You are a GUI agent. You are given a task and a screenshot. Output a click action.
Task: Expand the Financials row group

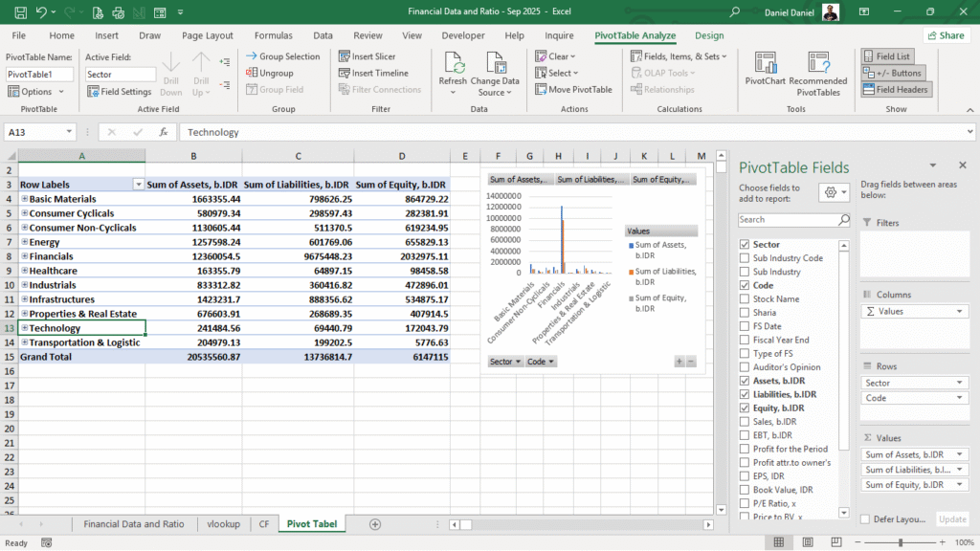(24, 256)
